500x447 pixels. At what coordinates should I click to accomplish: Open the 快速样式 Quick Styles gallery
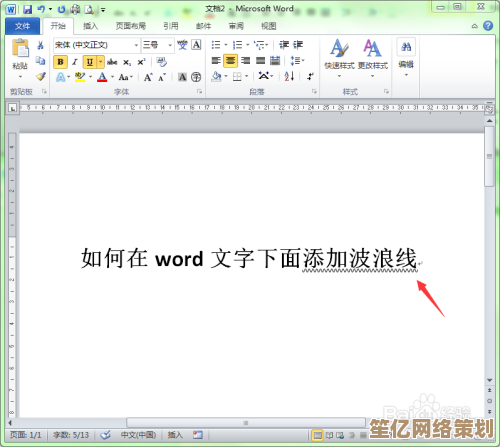(x=339, y=58)
